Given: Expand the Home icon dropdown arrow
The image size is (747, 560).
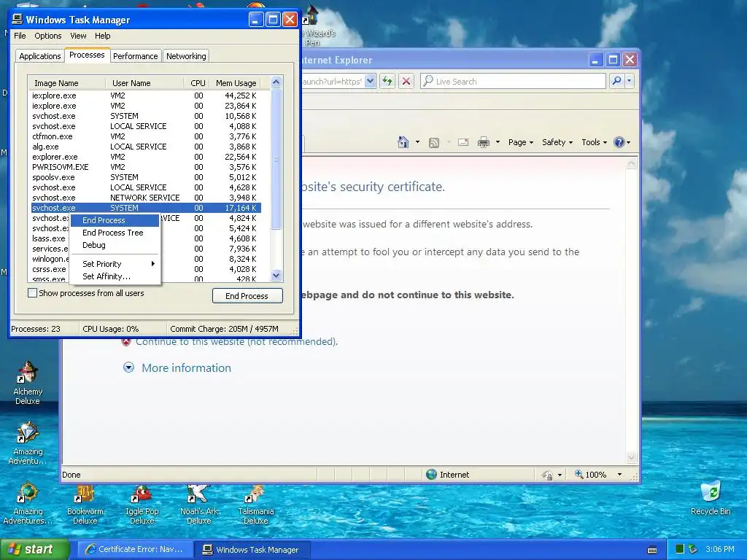Looking at the screenshot, I should [x=418, y=142].
